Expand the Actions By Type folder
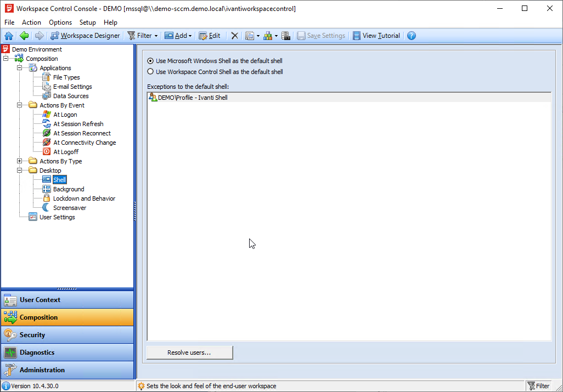This screenshot has height=392, width=563. tap(20, 161)
